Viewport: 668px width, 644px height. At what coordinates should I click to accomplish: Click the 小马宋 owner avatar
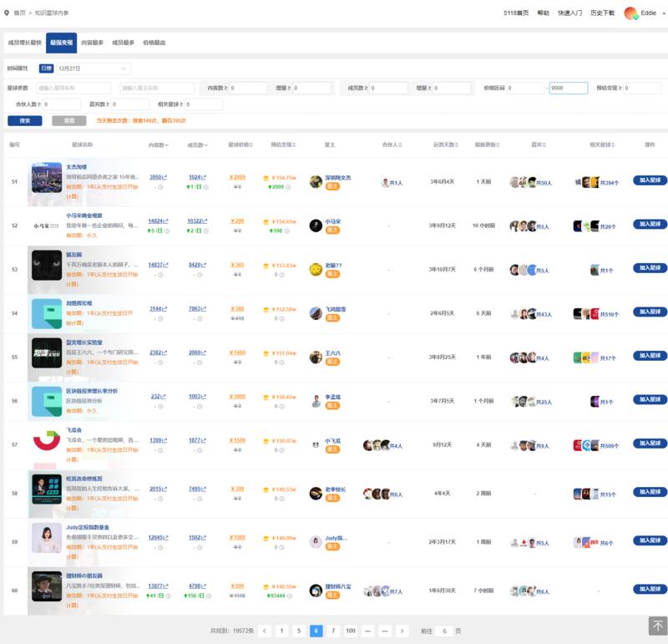[x=316, y=225]
